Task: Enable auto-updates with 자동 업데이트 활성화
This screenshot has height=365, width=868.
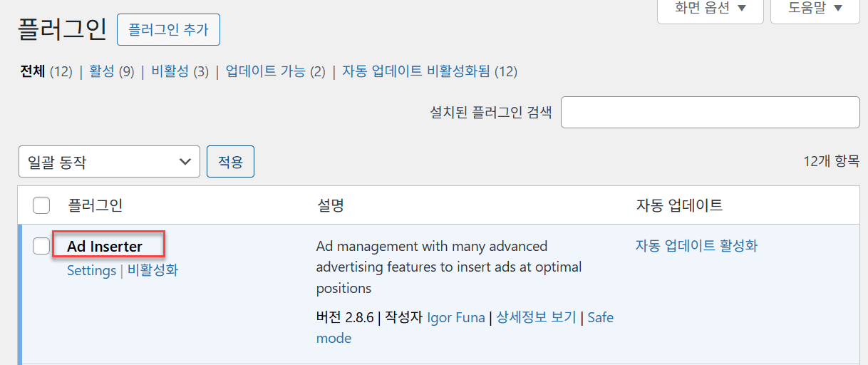Action: pos(696,246)
